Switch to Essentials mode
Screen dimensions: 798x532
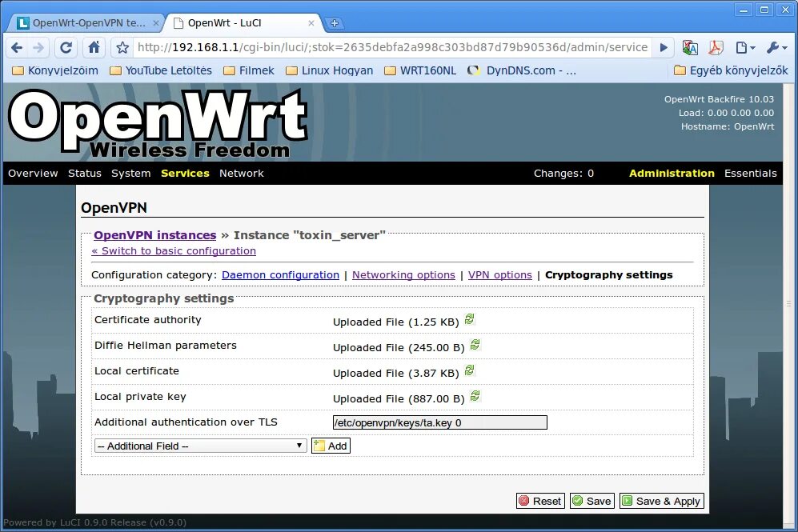pyautogui.click(x=751, y=174)
